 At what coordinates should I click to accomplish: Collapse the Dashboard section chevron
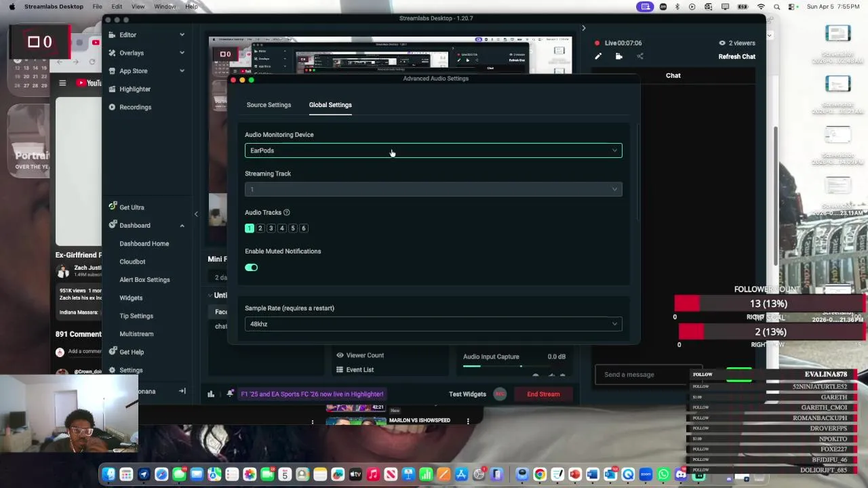(182, 226)
